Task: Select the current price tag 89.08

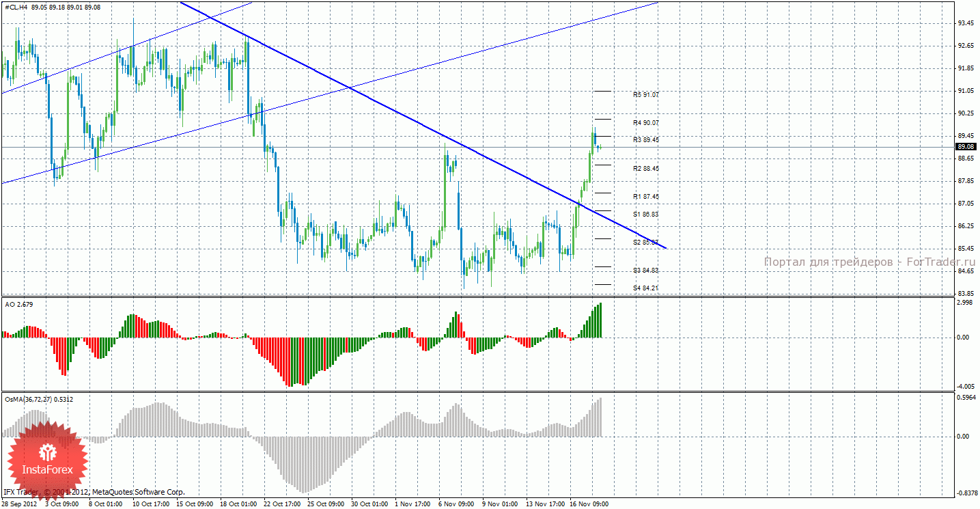Action: pyautogui.click(x=966, y=146)
